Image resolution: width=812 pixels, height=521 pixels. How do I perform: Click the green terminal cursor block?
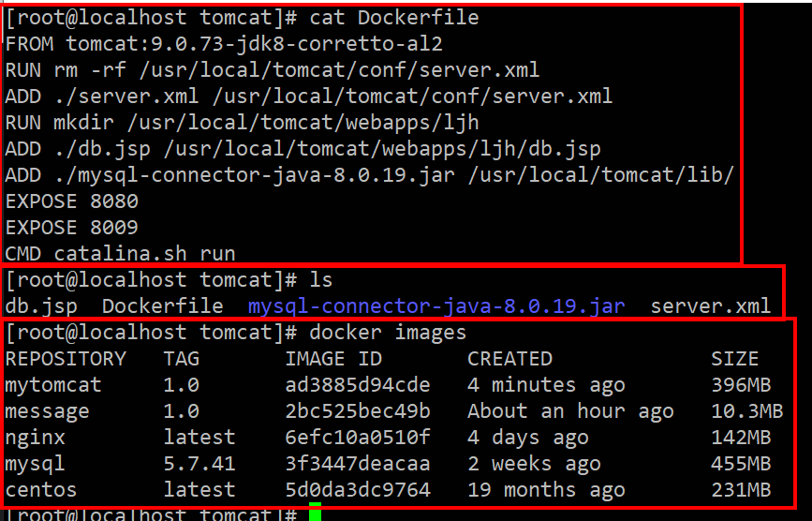[315, 512]
